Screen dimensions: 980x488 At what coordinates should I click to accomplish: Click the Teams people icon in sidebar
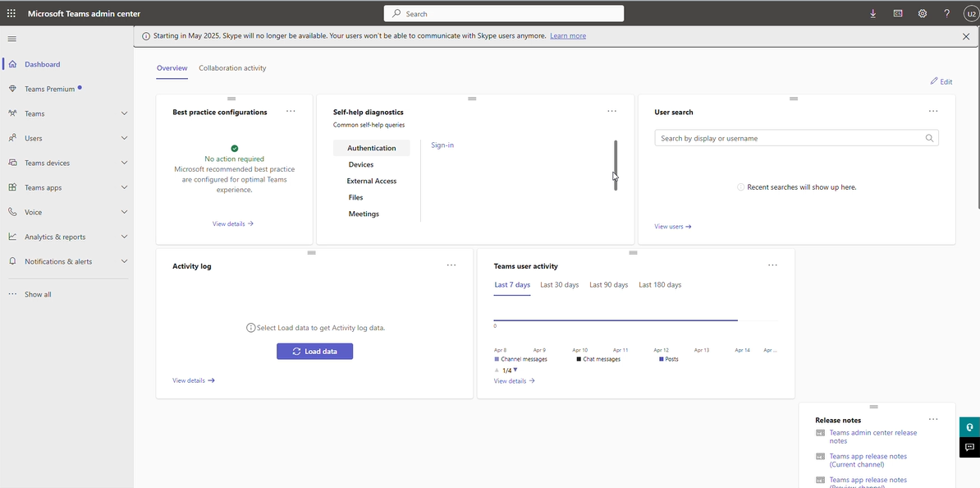pyautogui.click(x=12, y=113)
